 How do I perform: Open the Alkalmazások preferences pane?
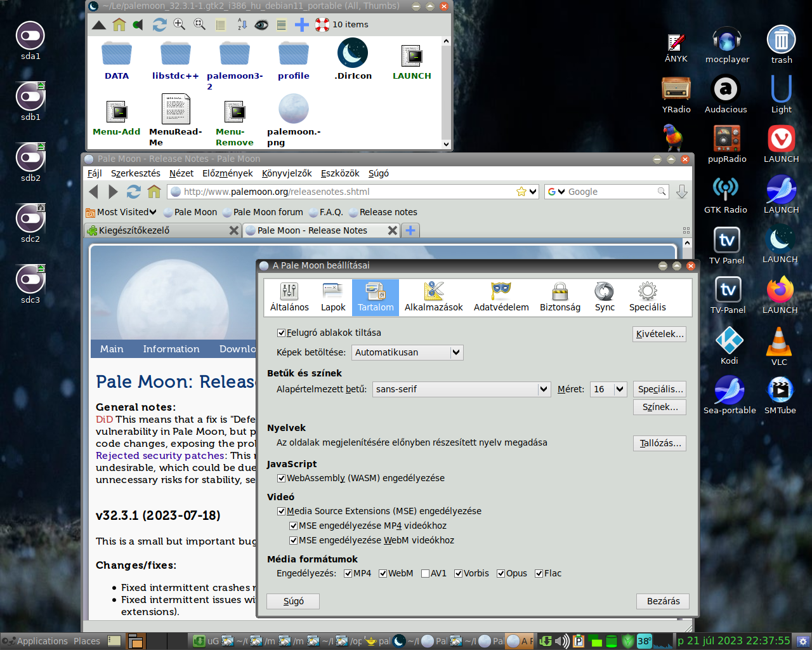tap(434, 297)
